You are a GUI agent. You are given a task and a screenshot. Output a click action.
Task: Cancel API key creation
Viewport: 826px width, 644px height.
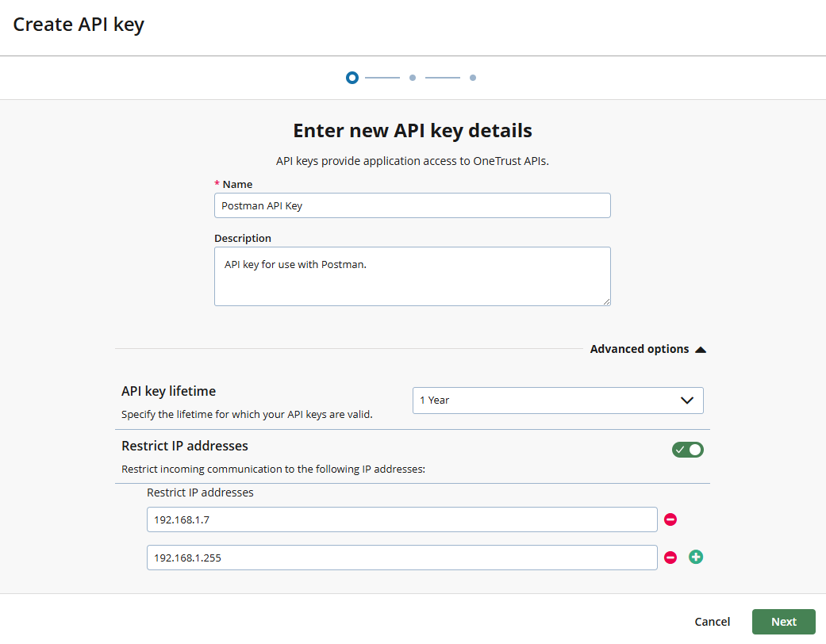712,622
